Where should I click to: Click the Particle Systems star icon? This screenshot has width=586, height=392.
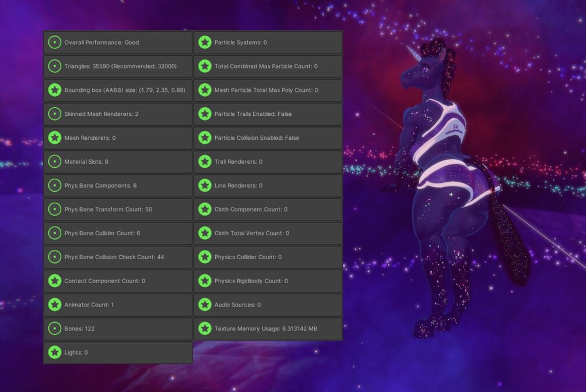click(x=205, y=43)
